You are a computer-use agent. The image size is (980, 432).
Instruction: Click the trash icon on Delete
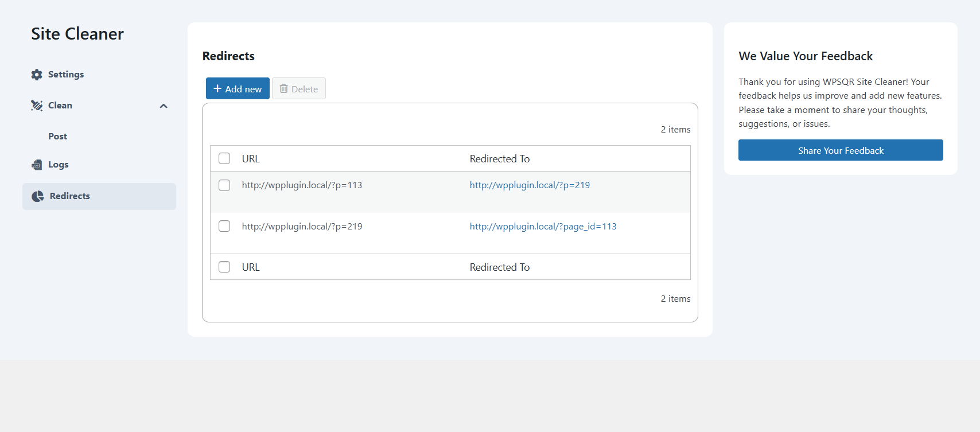283,89
